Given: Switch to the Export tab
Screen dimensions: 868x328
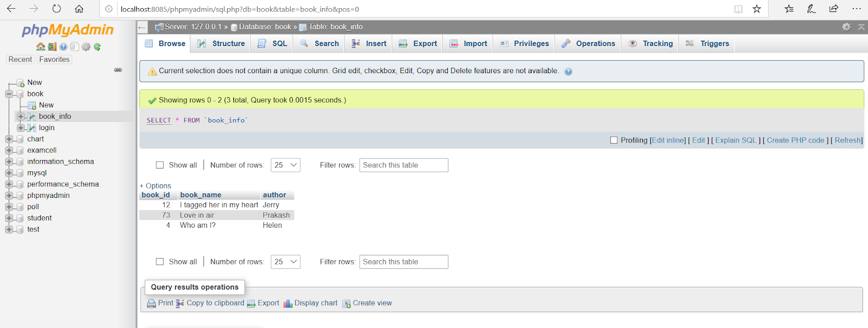Looking at the screenshot, I should point(418,43).
